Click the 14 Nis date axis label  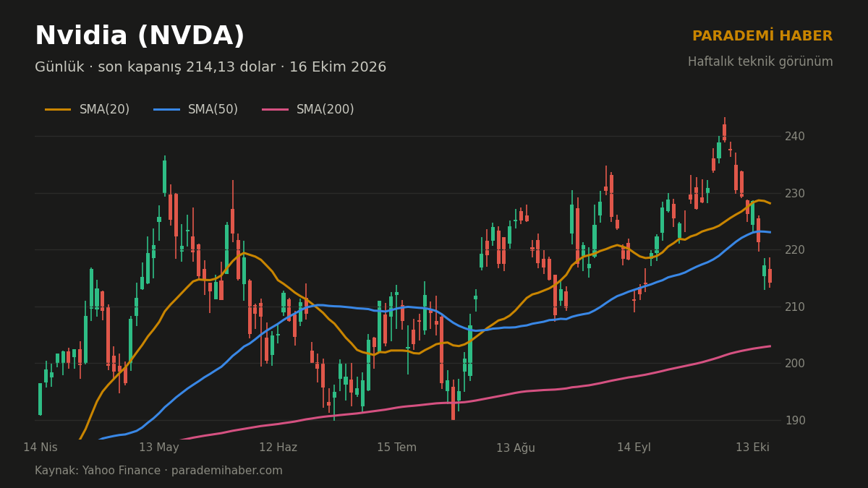[x=41, y=448]
